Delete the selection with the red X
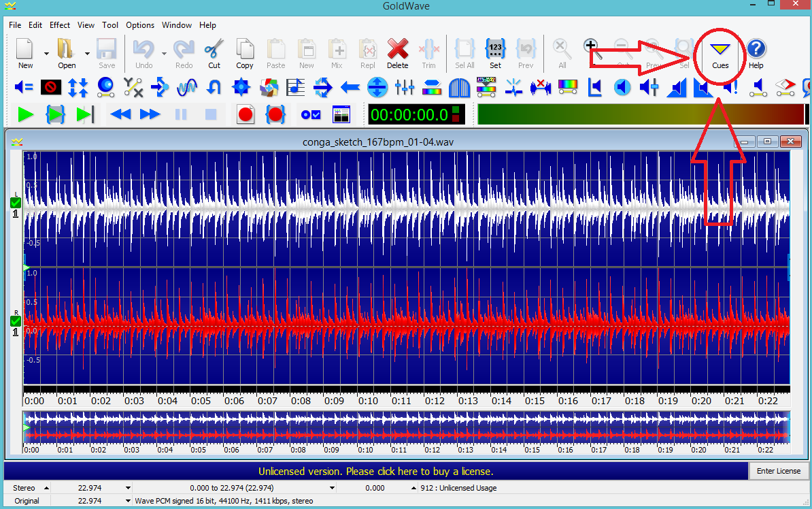The height and width of the screenshot is (509, 812). [397, 53]
